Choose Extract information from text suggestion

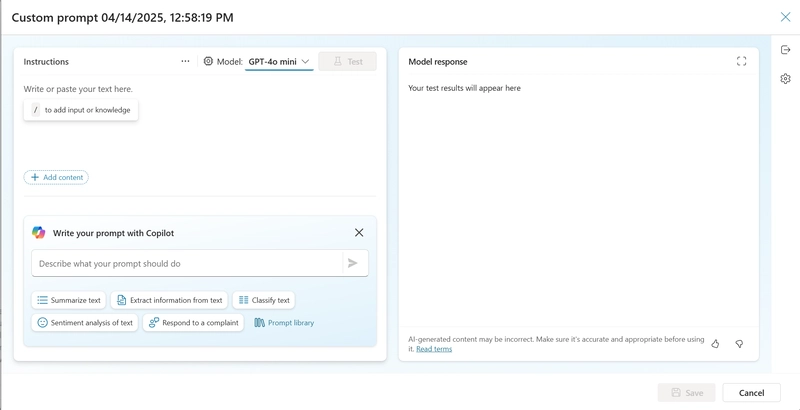click(x=169, y=300)
